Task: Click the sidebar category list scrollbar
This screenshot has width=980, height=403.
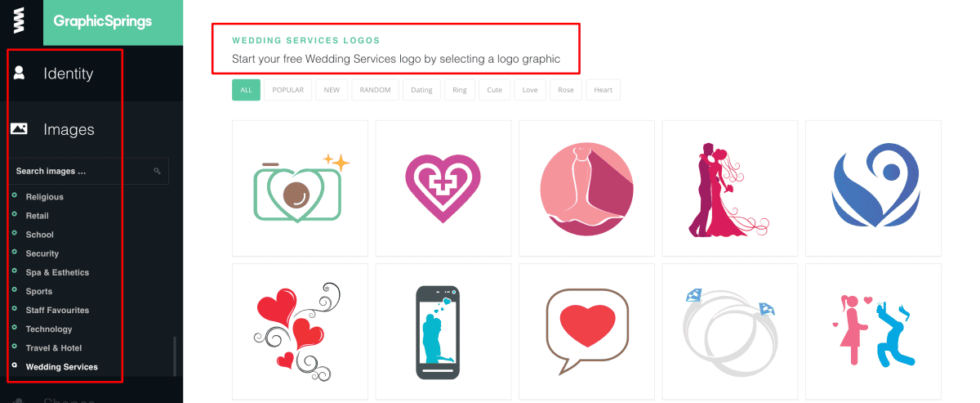Action: (x=174, y=357)
